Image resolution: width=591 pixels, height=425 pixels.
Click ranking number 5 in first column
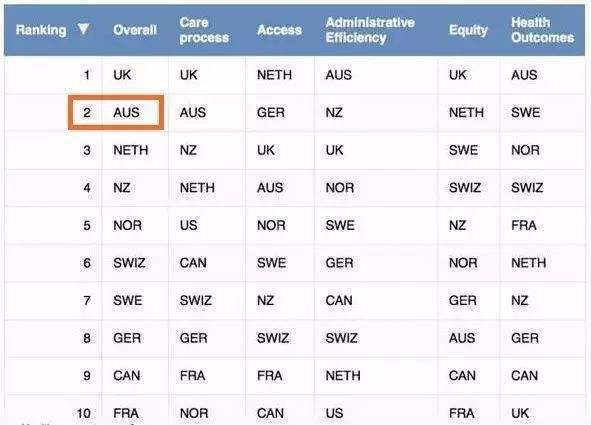[x=87, y=225]
